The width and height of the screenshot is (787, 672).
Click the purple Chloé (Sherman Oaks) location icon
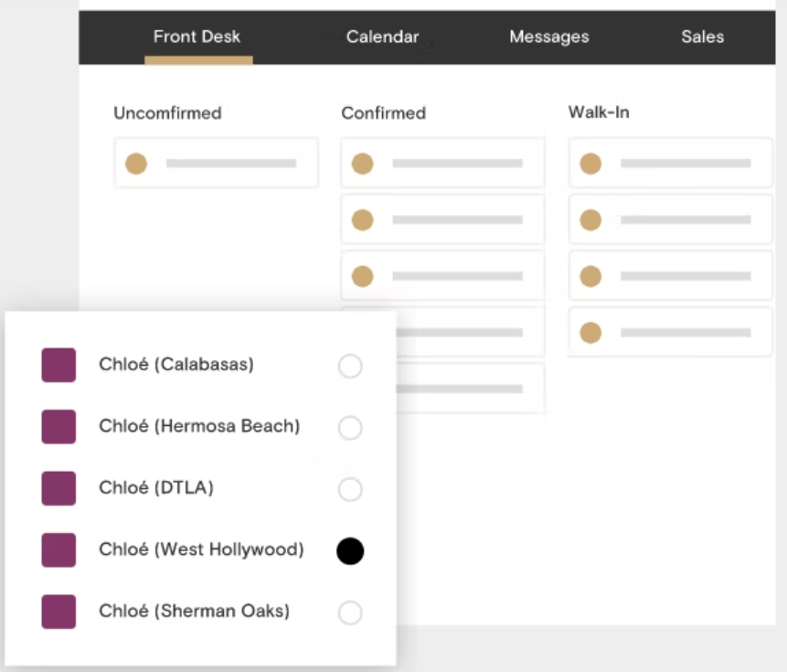(58, 612)
